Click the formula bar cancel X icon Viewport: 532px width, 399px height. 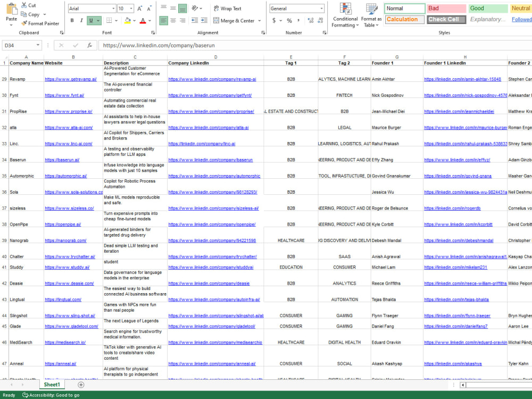click(x=61, y=45)
